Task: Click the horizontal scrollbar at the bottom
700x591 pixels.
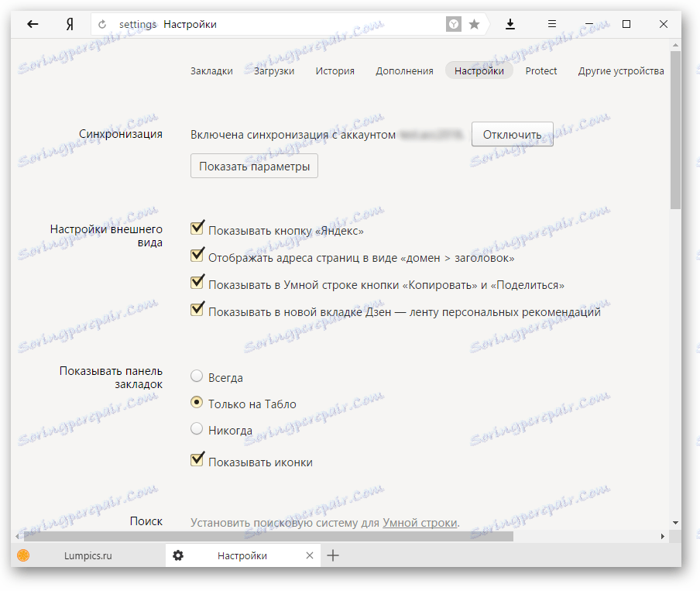Action: click(x=263, y=535)
